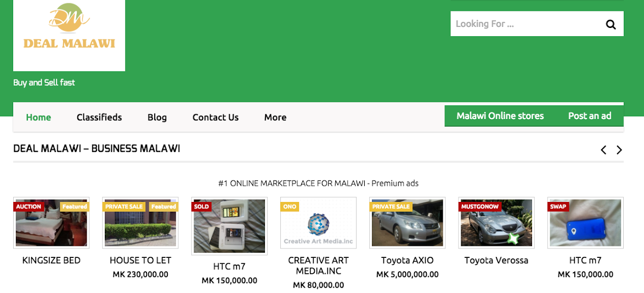Expand the More menu
The width and height of the screenshot is (644, 293).
coord(275,117)
